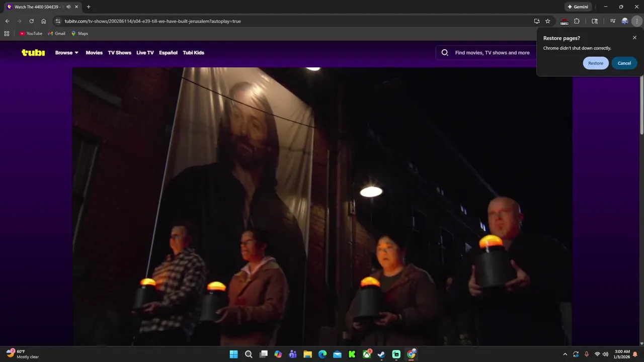Focus the Find movies search field
The width and height of the screenshot is (644, 362).
492,52
